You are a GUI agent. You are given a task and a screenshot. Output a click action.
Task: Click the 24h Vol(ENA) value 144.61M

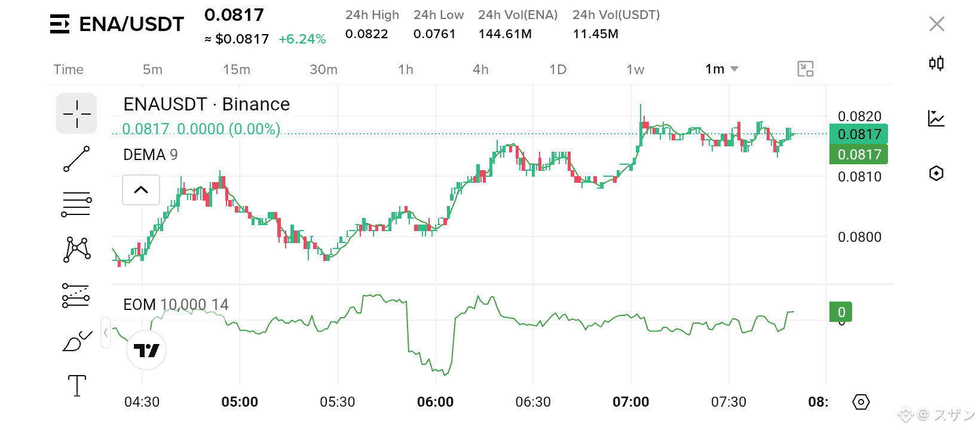(505, 34)
